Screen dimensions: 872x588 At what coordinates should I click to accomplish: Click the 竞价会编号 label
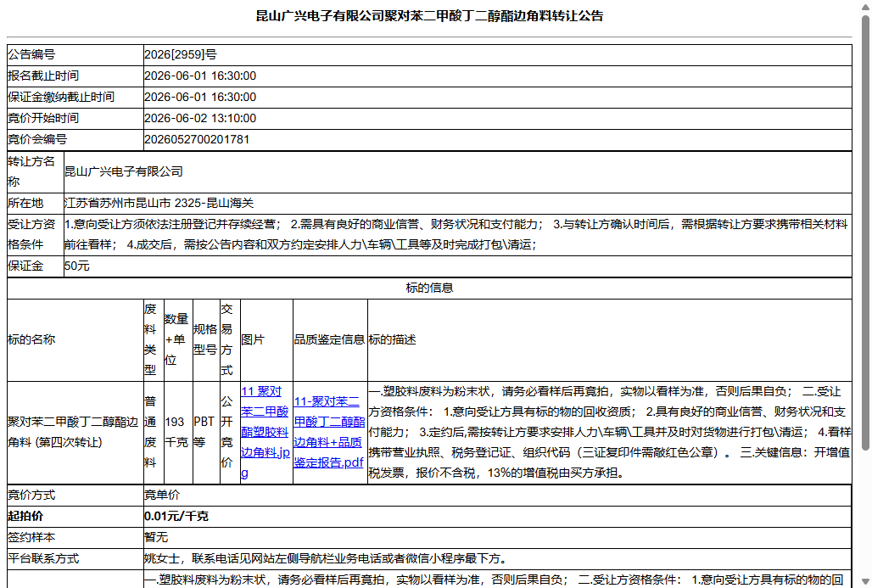point(37,140)
